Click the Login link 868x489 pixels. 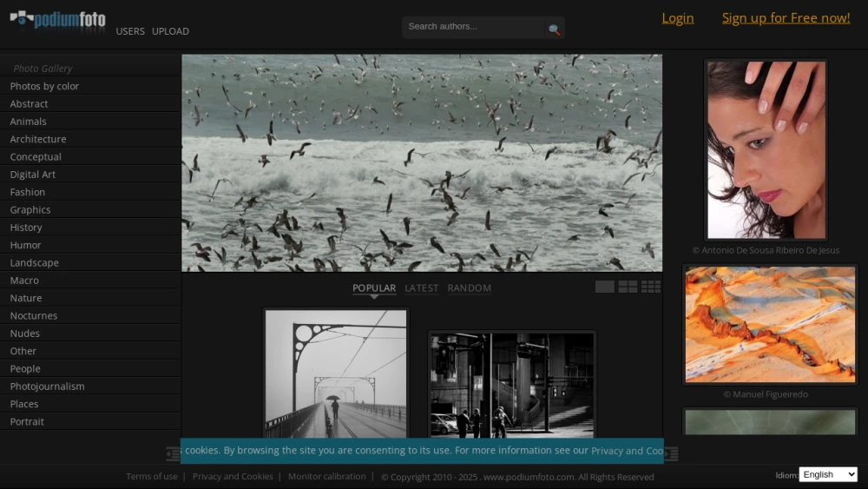[678, 18]
